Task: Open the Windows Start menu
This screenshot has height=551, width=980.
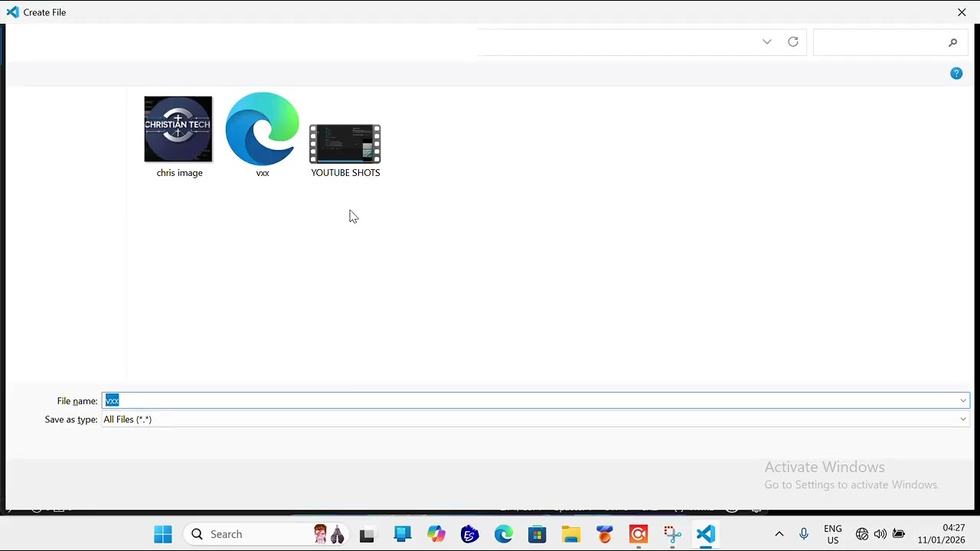Action: (163, 534)
